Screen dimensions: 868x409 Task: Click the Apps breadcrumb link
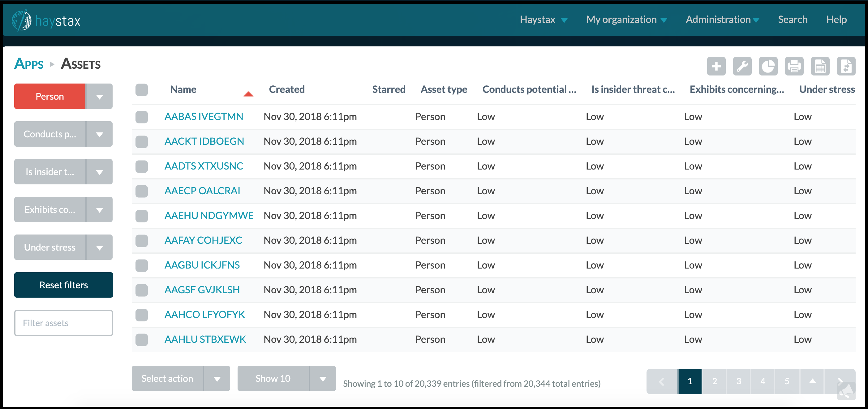pos(29,64)
